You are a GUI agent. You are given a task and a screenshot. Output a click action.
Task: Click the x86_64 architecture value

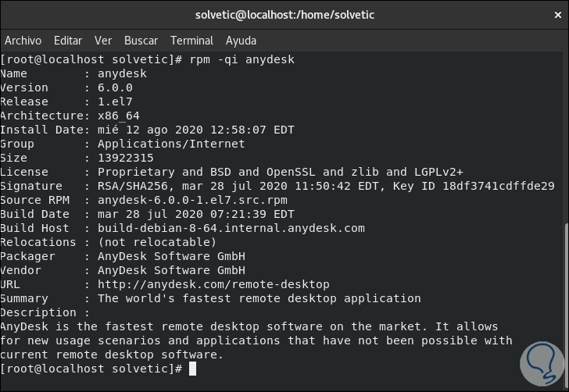click(x=118, y=116)
